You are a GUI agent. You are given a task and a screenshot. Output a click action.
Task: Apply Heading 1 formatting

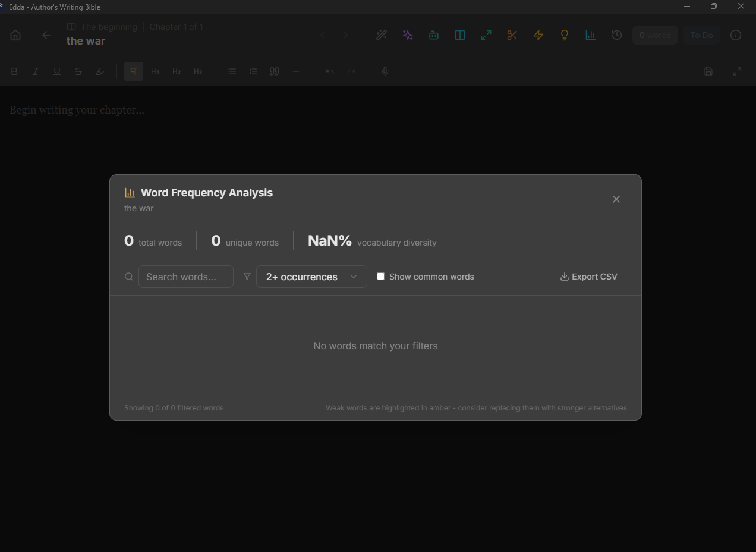pos(155,71)
